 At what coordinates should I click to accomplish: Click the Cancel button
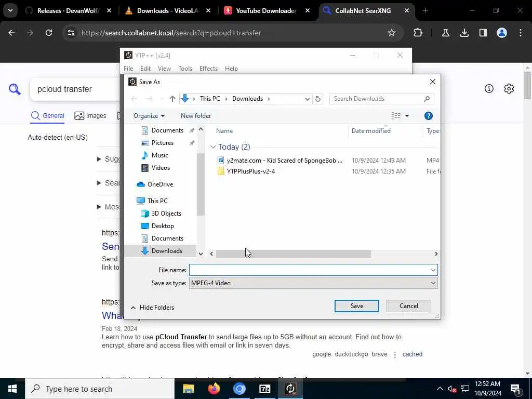click(x=408, y=305)
